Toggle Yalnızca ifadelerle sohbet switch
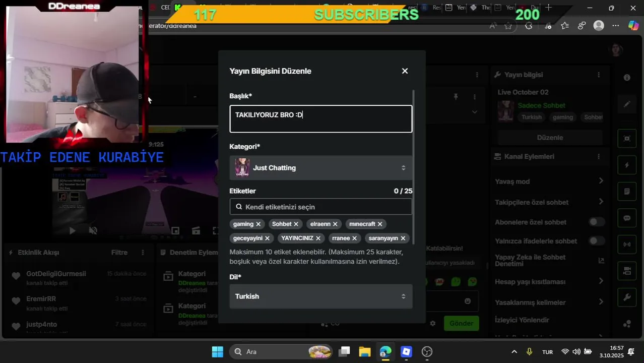Viewport: 644px width, 363px height. point(597,241)
